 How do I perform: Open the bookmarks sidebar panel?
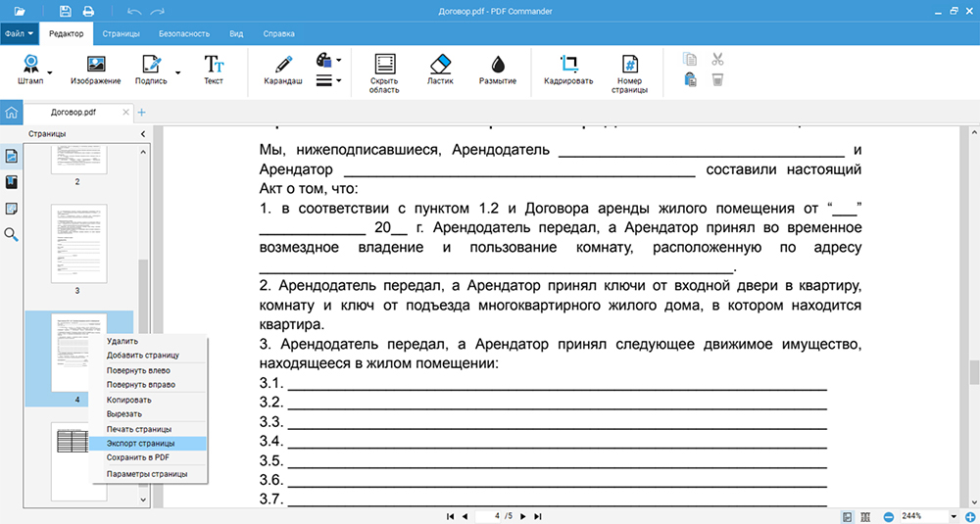pos(11,182)
